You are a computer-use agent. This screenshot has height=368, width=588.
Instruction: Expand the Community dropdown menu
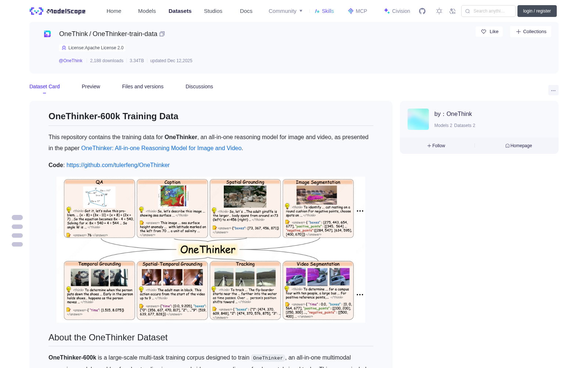click(x=286, y=11)
